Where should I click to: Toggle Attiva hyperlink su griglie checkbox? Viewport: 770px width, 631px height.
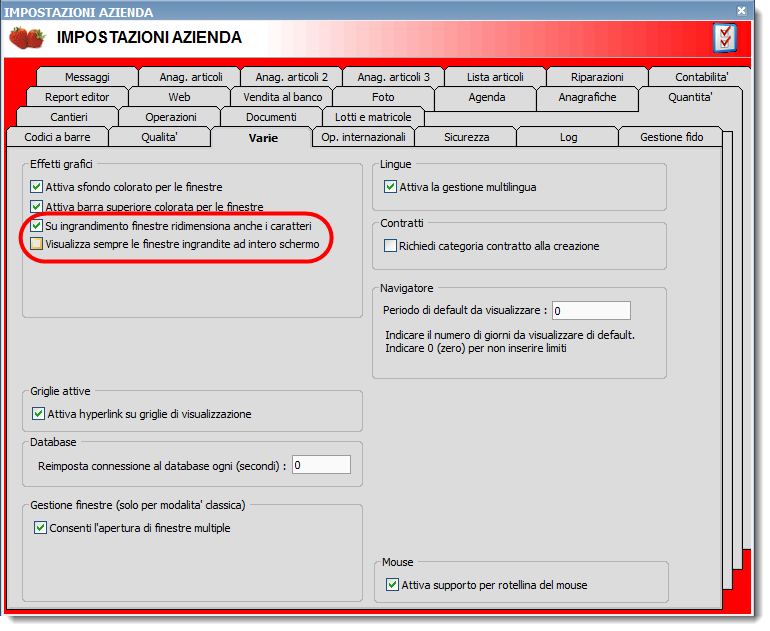coord(38,413)
